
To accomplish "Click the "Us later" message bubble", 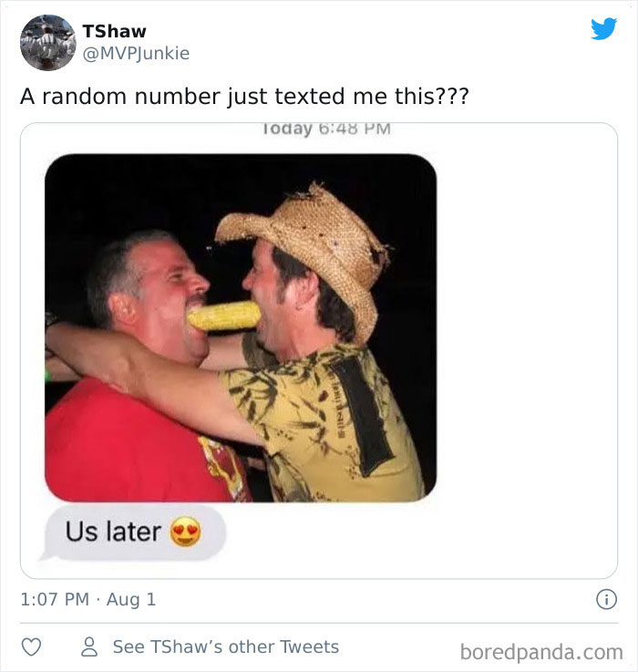I will click(x=133, y=532).
